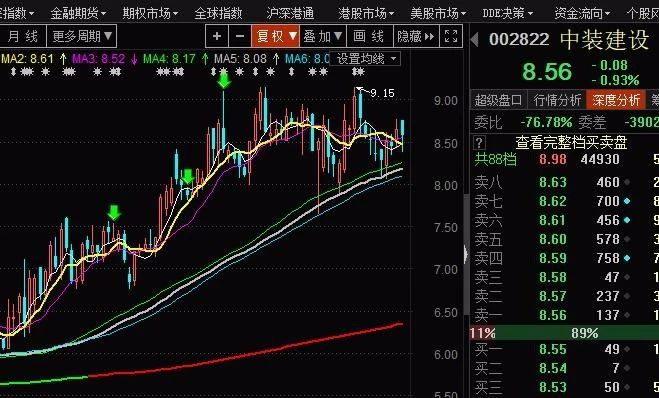659x398 pixels.
Task: Open 设置均线 moving average settings dropdown
Action: (x=366, y=59)
